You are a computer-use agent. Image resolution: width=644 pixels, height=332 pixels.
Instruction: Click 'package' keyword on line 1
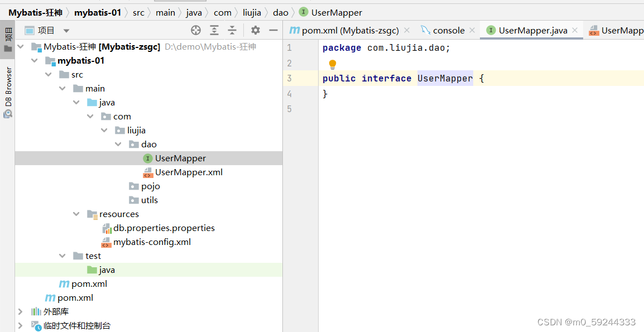pos(342,47)
